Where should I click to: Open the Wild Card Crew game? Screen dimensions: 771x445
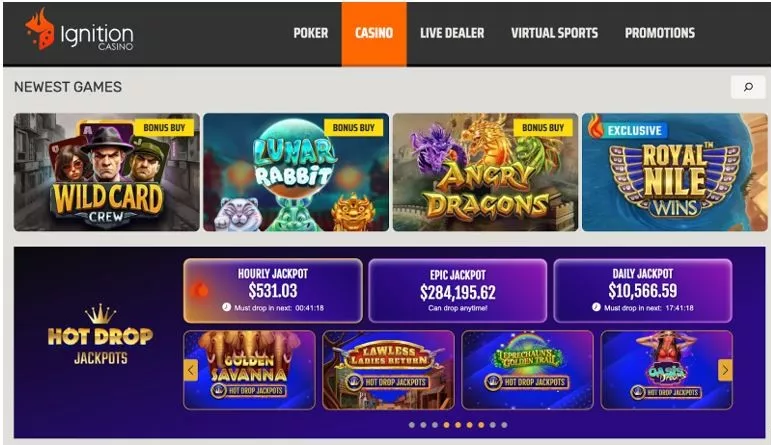click(x=107, y=172)
